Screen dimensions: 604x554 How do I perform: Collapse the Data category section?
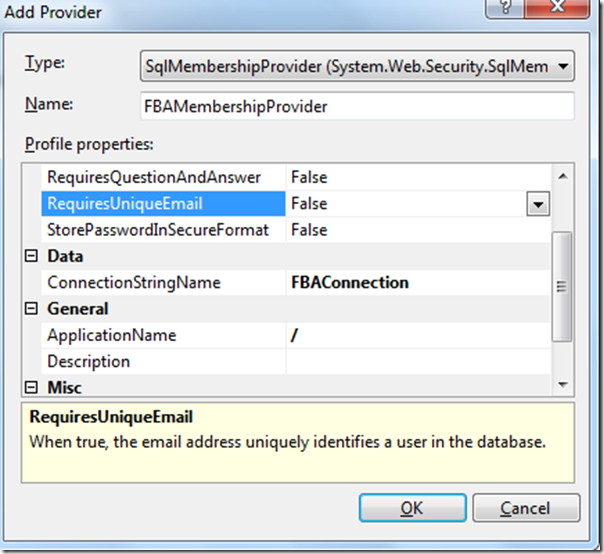tap(31, 257)
